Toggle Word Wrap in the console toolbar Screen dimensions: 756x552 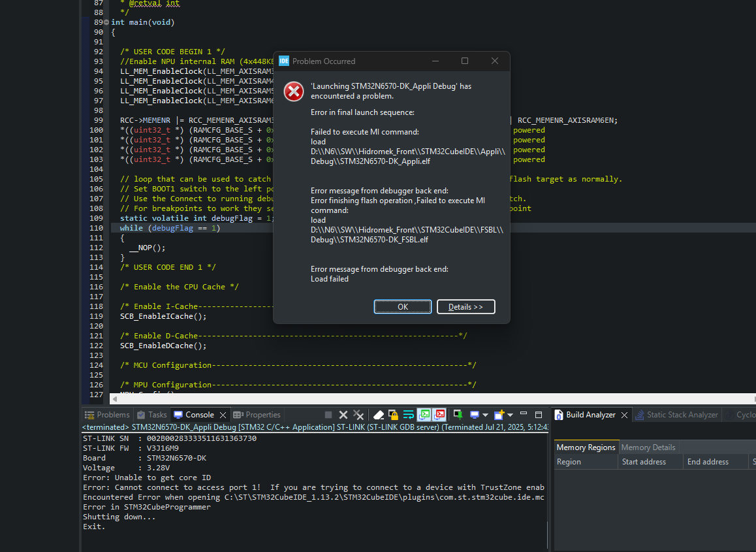point(409,415)
